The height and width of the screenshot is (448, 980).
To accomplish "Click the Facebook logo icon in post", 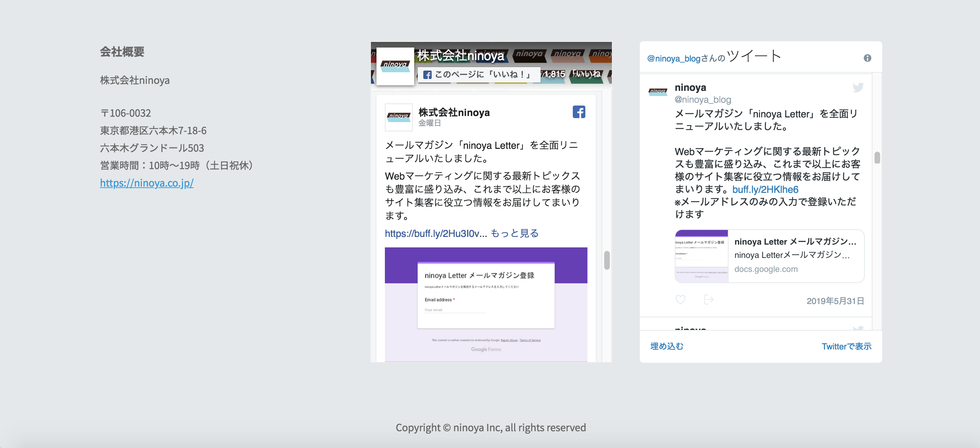I will click(x=579, y=112).
